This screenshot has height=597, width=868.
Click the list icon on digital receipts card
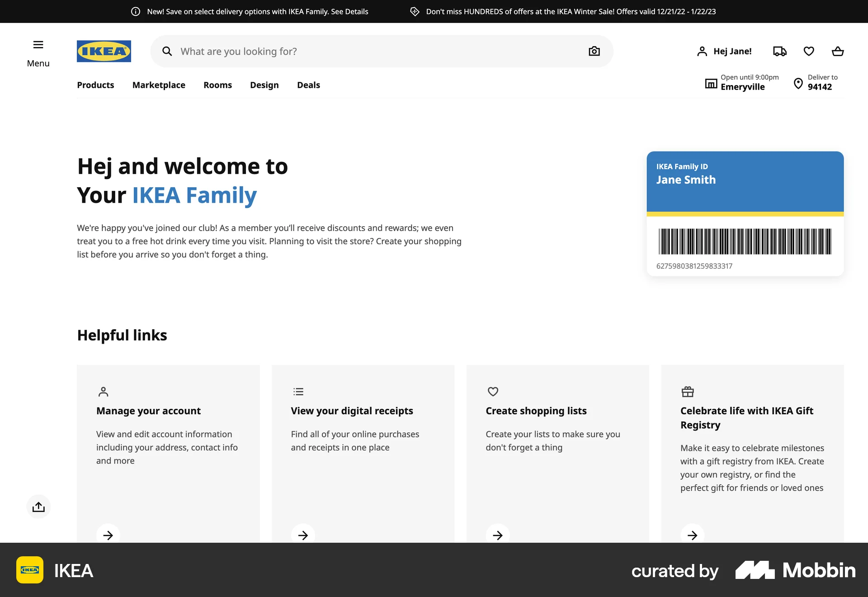point(298,392)
